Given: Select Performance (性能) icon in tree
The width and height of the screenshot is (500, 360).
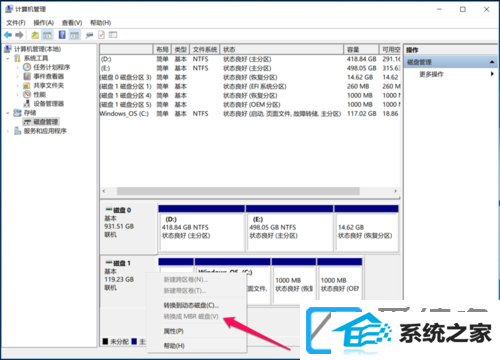Looking at the screenshot, I should click(x=27, y=94).
